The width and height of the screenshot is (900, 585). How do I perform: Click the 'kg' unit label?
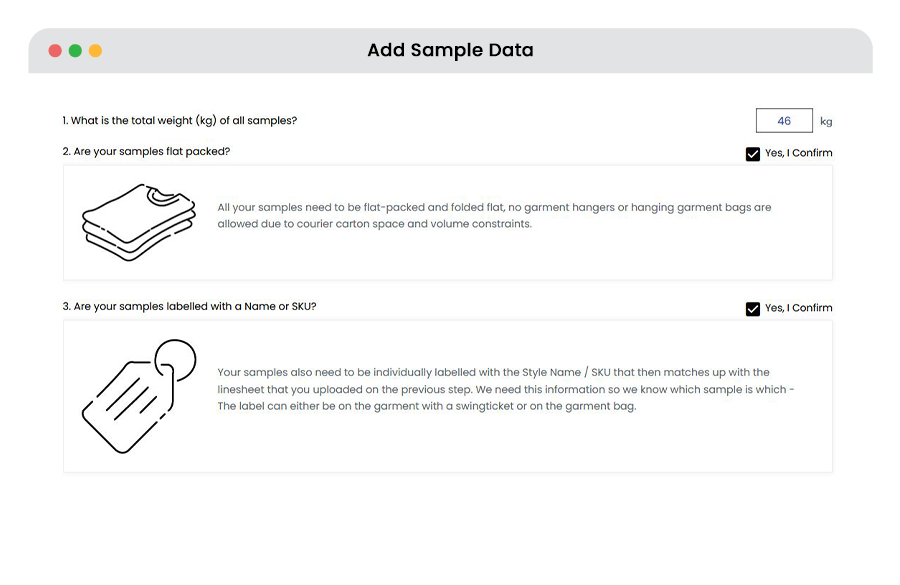[825, 121]
